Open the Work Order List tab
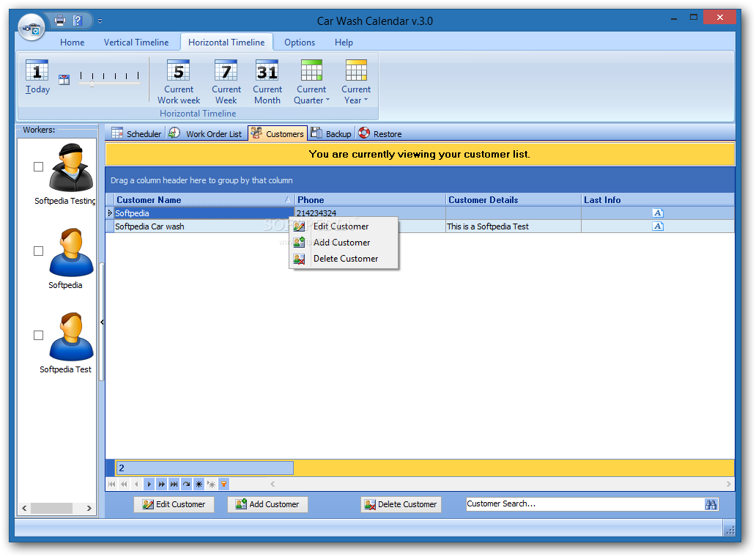The width and height of the screenshot is (756, 557). (205, 133)
